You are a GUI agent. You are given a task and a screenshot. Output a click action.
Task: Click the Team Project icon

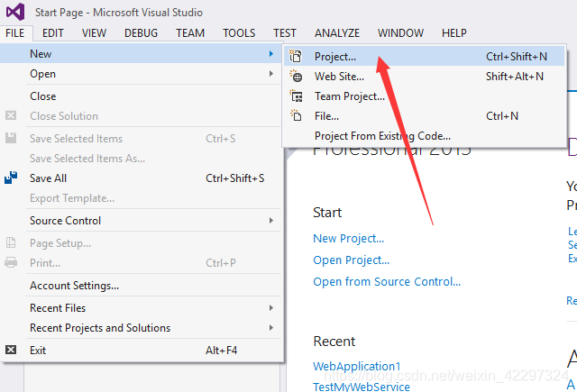pyautogui.click(x=296, y=96)
